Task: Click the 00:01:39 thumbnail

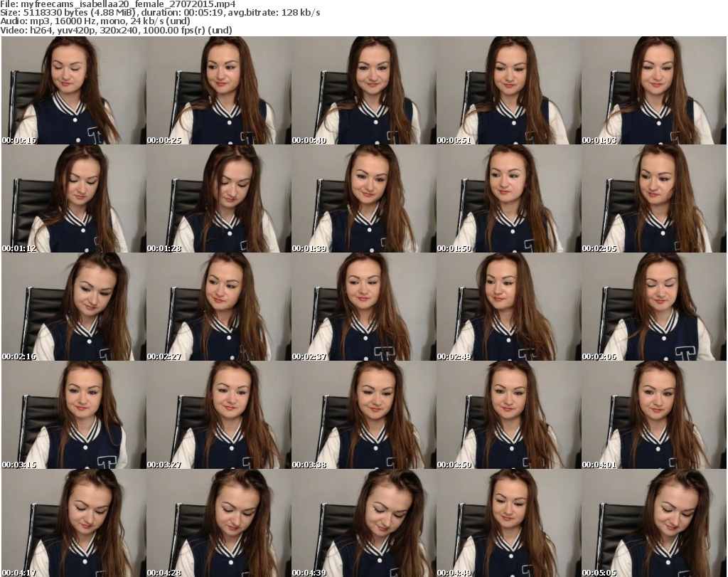Action: pos(363,198)
